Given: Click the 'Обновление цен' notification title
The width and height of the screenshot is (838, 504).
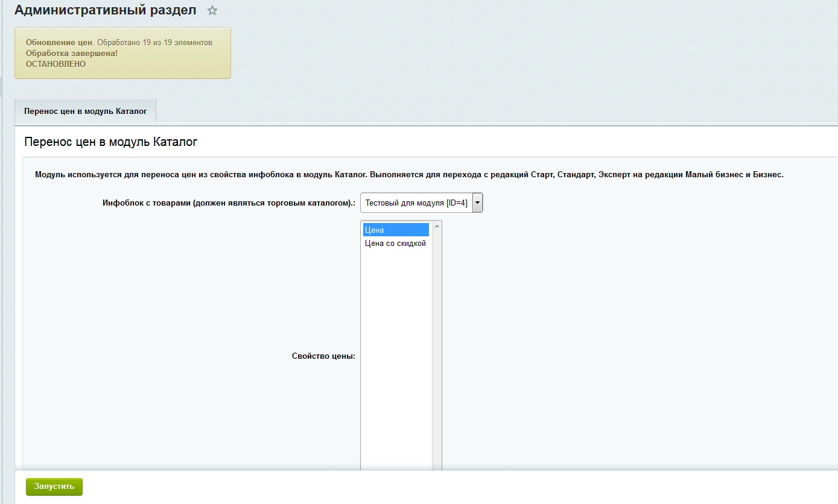Looking at the screenshot, I should [59, 43].
